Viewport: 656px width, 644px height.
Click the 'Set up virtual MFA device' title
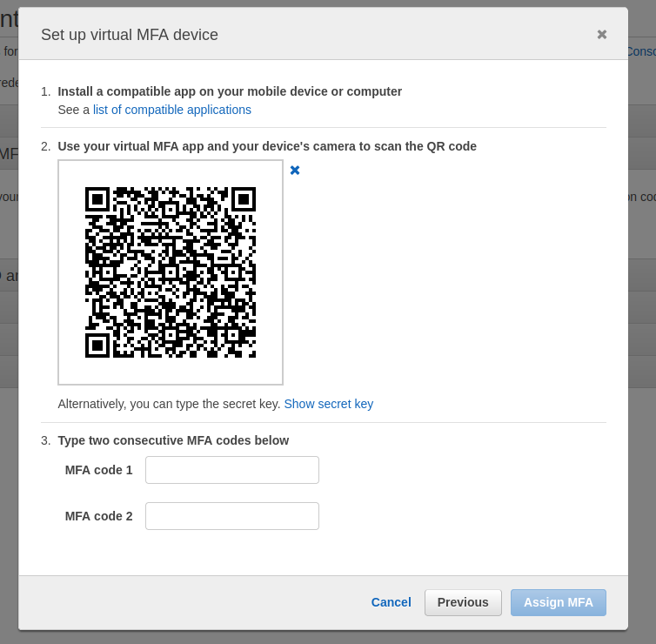point(130,35)
